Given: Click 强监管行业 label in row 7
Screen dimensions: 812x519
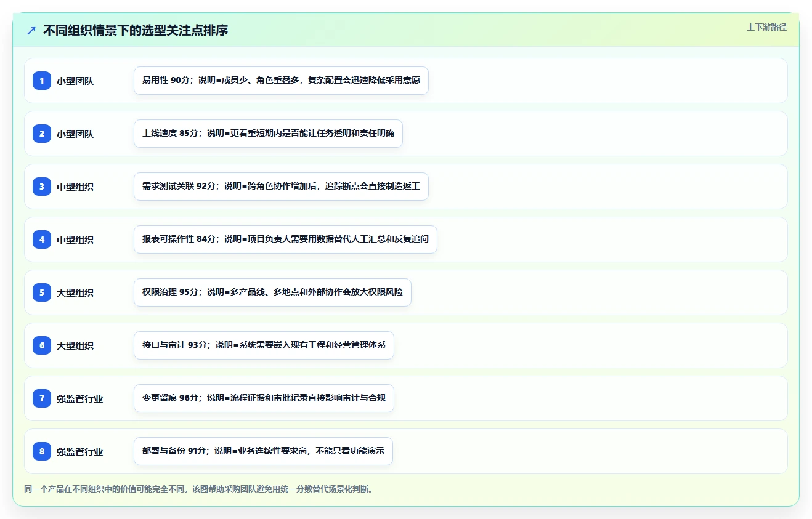Looking at the screenshot, I should tap(79, 398).
